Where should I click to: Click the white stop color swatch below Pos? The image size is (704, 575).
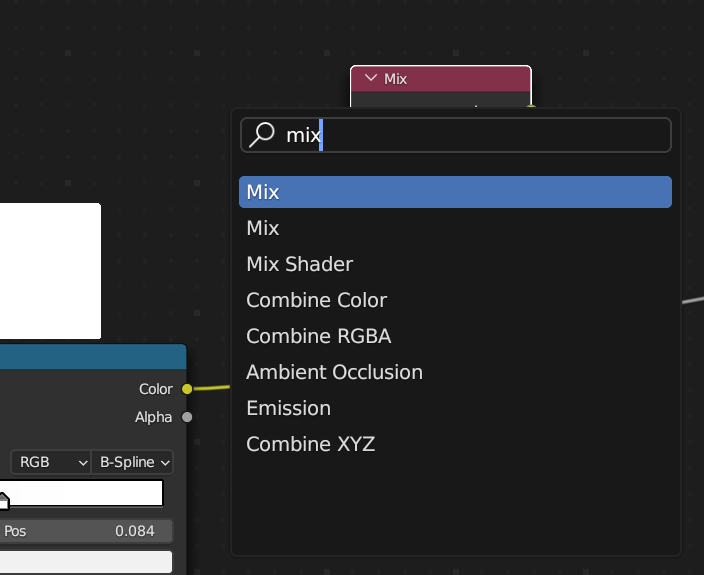click(86, 562)
